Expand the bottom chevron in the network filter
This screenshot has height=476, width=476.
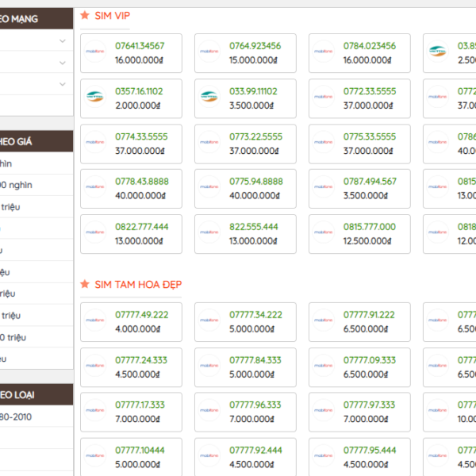point(62,83)
